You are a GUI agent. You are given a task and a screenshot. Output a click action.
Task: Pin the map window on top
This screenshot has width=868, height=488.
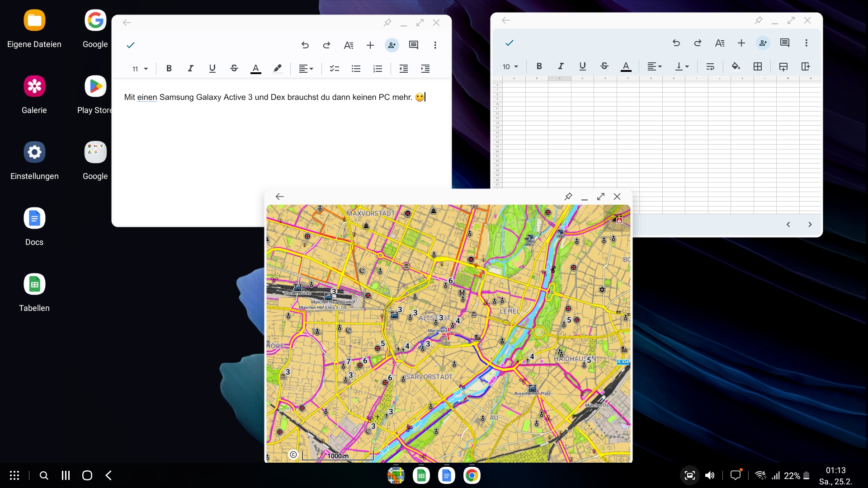tap(568, 197)
